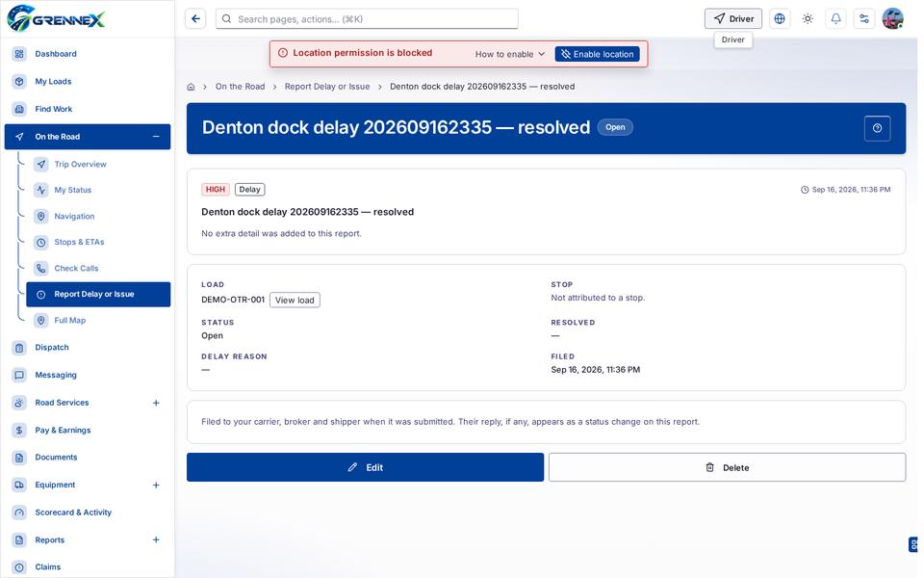Click the Full Map pin icon

point(41,320)
